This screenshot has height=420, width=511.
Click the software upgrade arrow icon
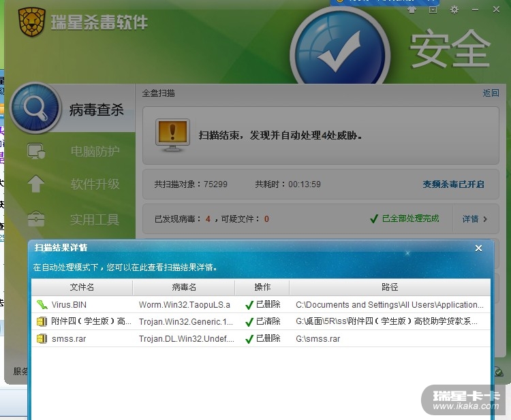coord(36,184)
